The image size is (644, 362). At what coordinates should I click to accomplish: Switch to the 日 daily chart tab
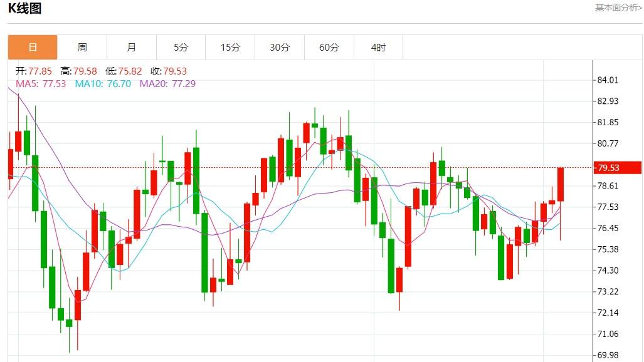tap(33, 48)
